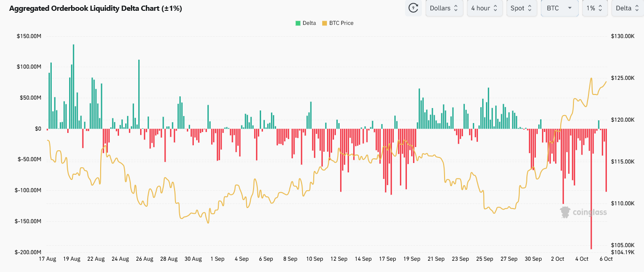Click the 12 Sep date label
The height and width of the screenshot is (272, 644).
(x=339, y=259)
